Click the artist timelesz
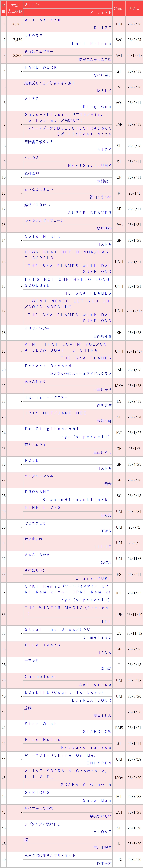This screenshot has width=144, height=868. point(98,637)
